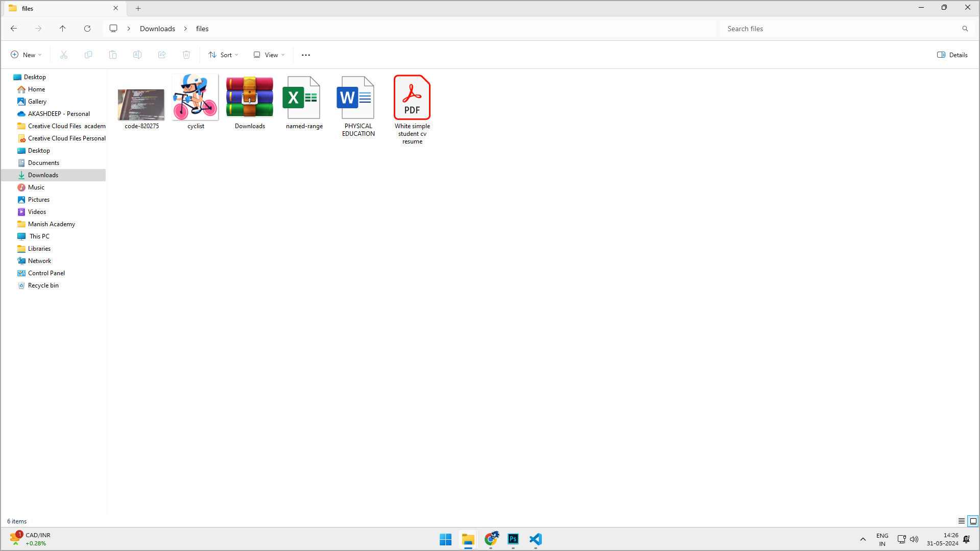
Task: Go up one folder level
Action: (63, 29)
